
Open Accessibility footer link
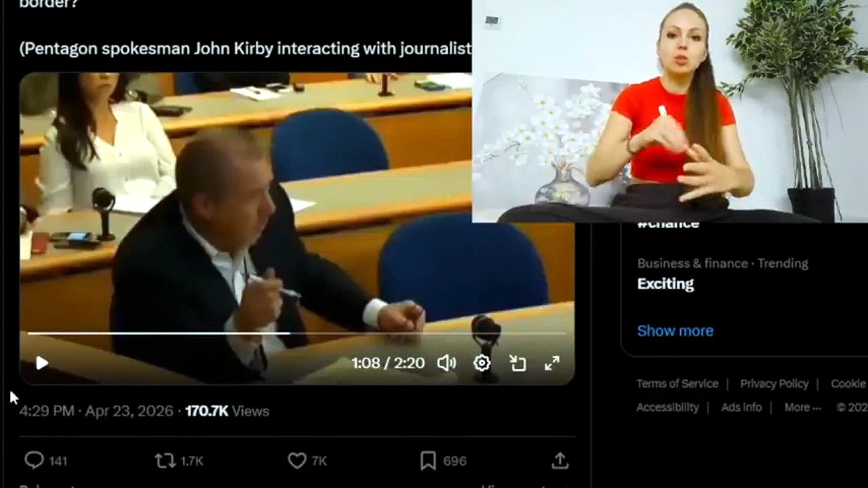667,407
